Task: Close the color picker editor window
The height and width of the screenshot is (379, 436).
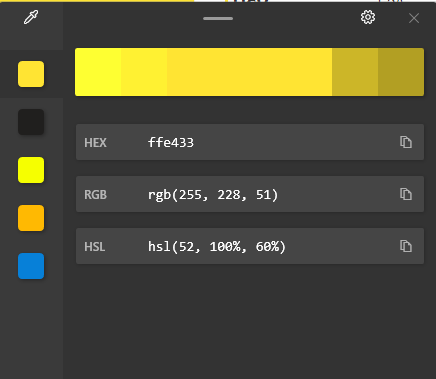Action: [x=414, y=18]
